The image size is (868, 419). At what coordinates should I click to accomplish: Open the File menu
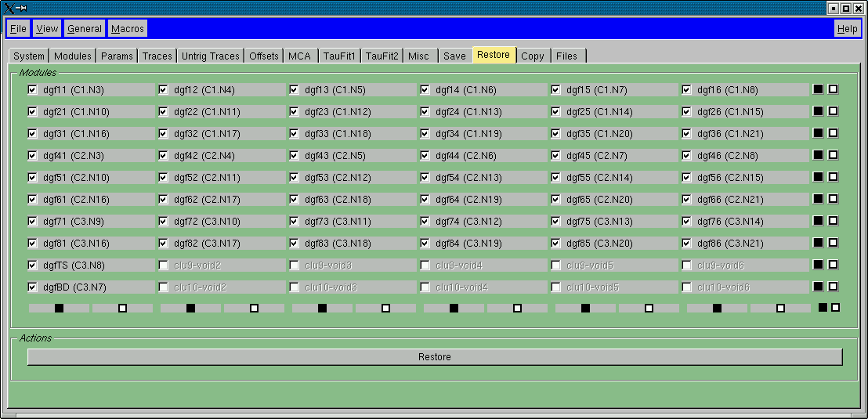coord(18,29)
